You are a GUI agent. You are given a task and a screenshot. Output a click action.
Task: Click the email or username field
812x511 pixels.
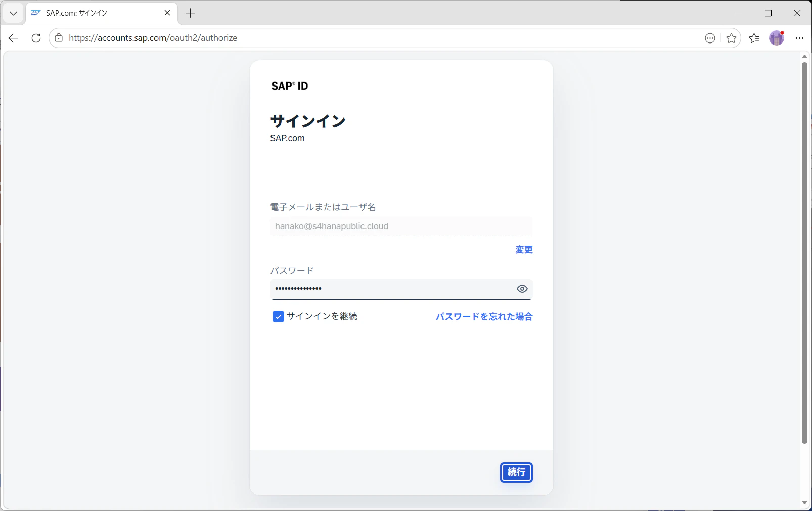point(401,226)
